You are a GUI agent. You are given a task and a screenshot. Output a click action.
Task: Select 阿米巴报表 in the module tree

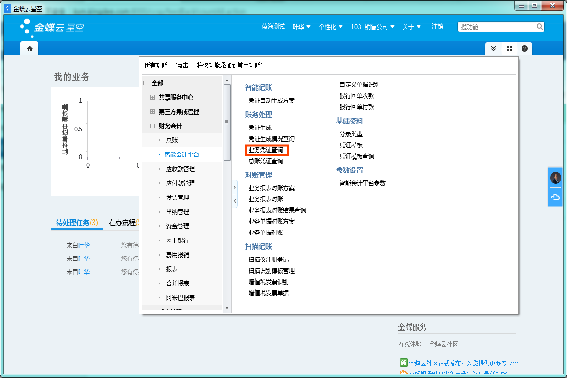(180, 298)
